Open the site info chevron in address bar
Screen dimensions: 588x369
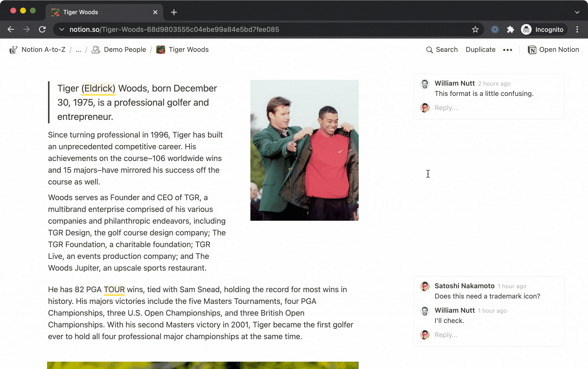[61, 29]
